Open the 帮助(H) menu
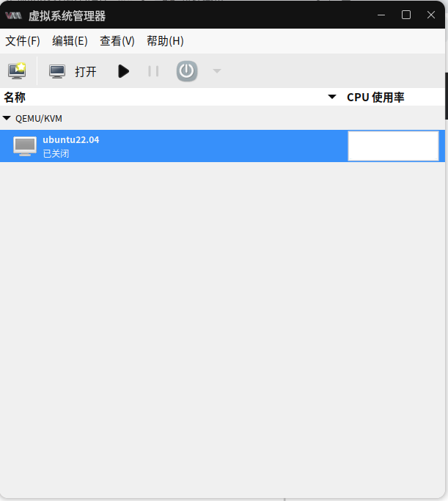448x501 pixels. tap(165, 41)
